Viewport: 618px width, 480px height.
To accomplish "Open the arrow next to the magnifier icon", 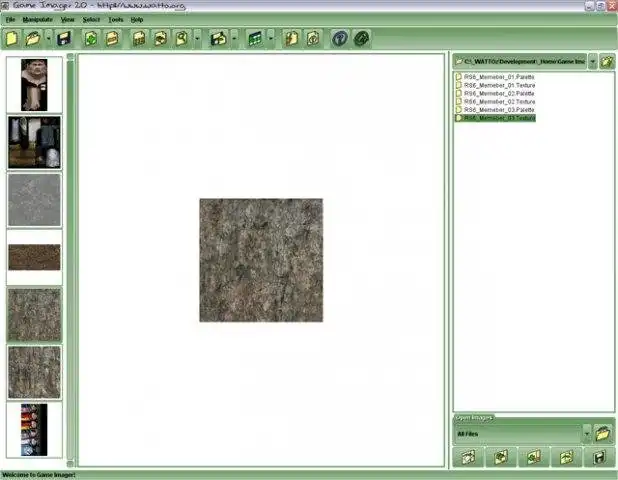I will click(x=197, y=38).
